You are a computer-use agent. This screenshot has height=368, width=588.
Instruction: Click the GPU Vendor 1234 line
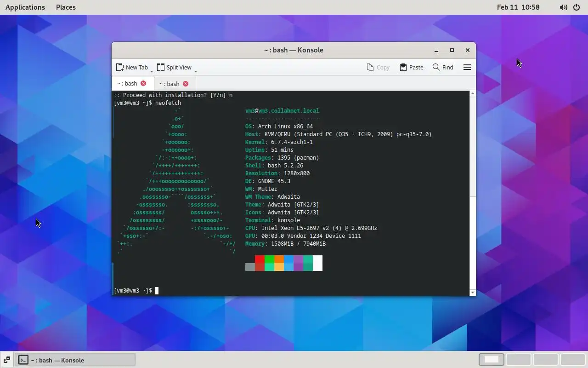[x=303, y=236]
